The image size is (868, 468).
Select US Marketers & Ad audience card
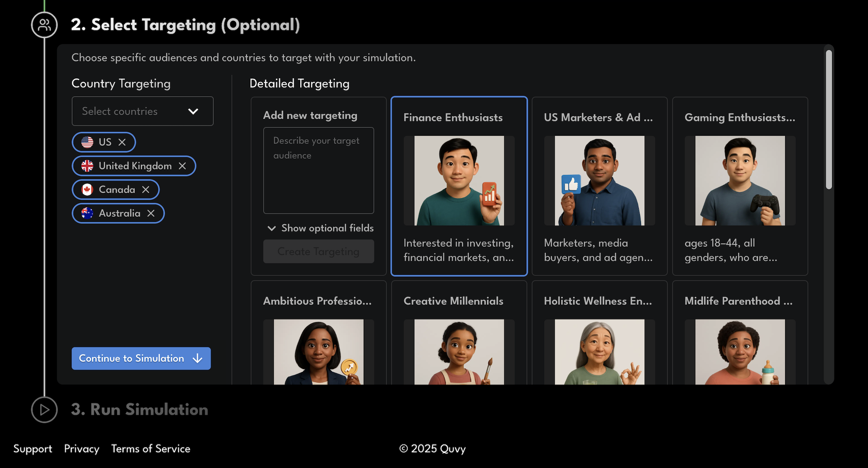pyautogui.click(x=599, y=186)
